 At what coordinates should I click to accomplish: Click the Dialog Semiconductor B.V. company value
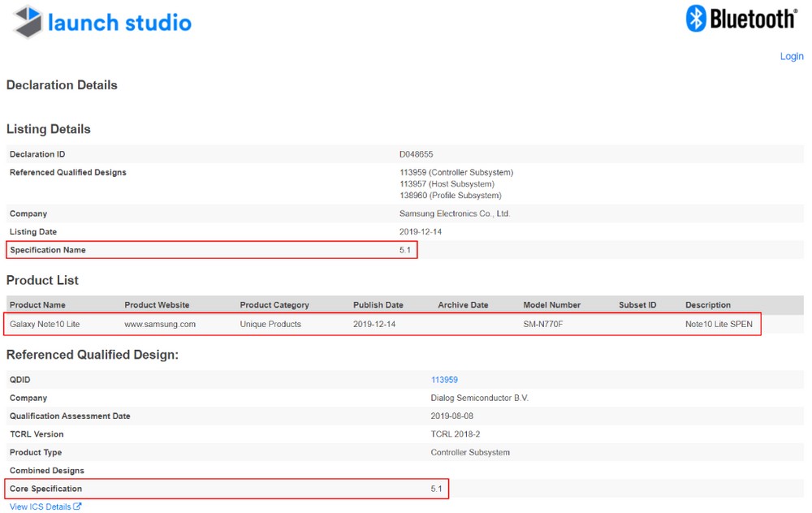[x=479, y=398]
